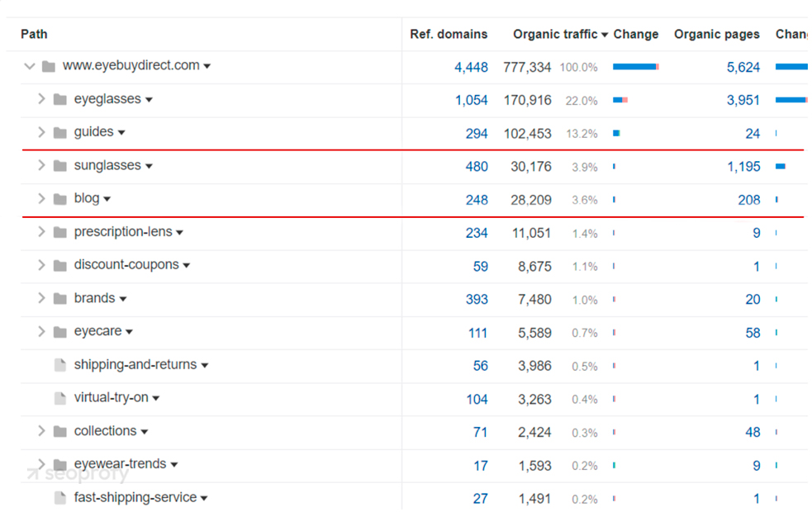
Task: Expand the guides folder chevron
Action: pyautogui.click(x=41, y=132)
